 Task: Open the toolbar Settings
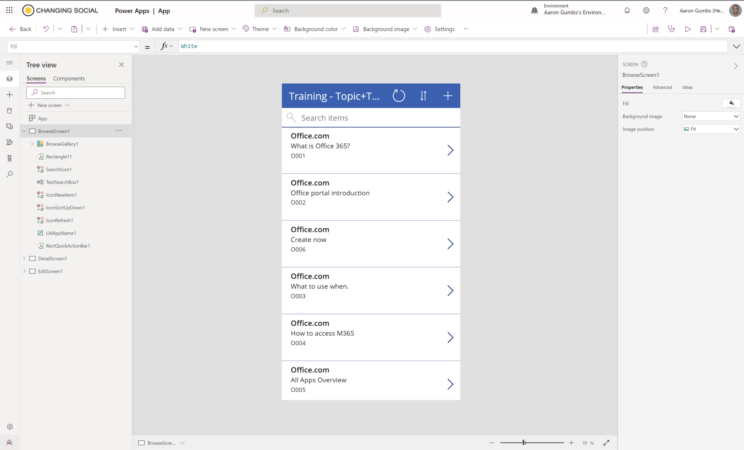[x=439, y=29]
